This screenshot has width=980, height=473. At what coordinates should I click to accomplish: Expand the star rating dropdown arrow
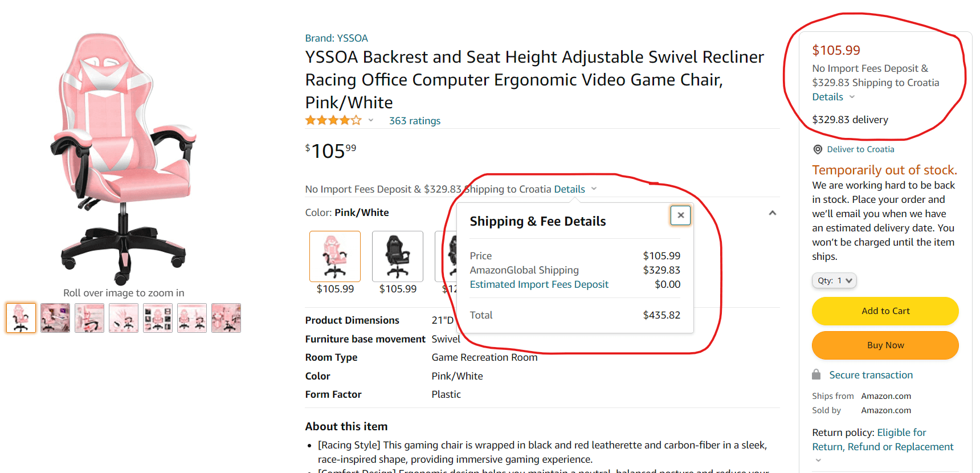point(371,120)
